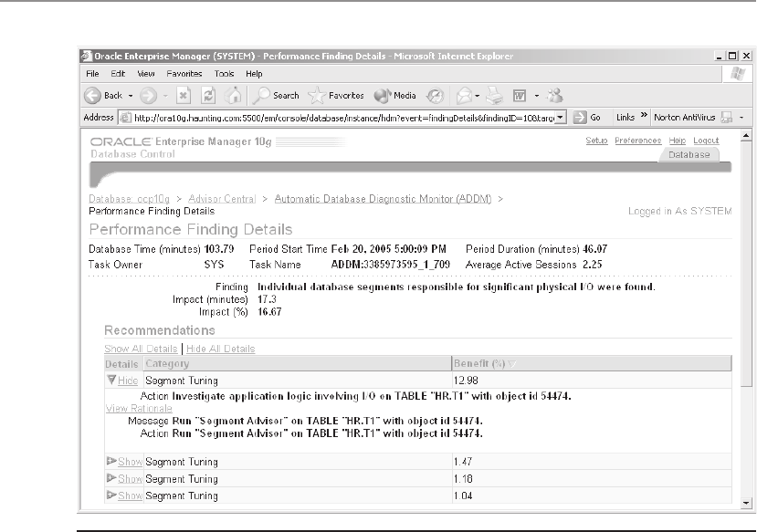Click the Messenger people icon

coord(554,96)
